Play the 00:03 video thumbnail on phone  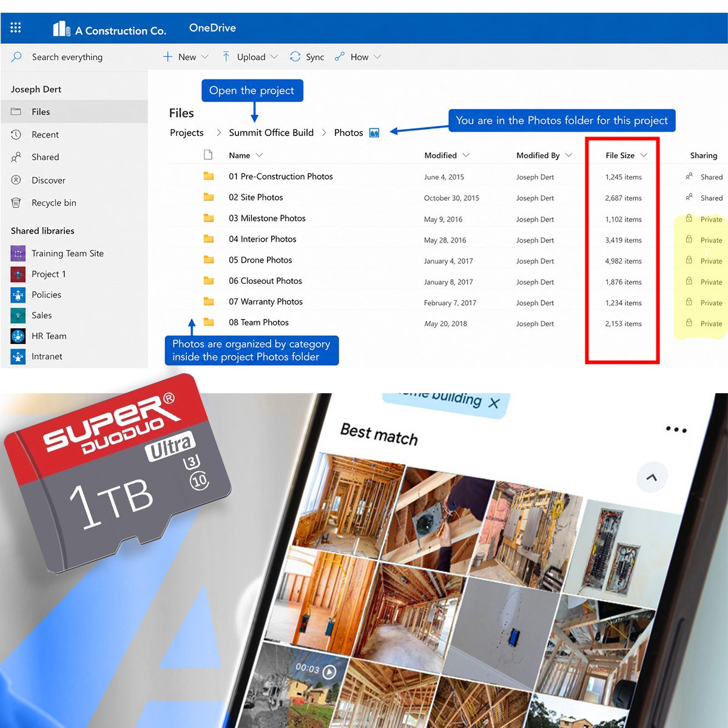point(329,672)
